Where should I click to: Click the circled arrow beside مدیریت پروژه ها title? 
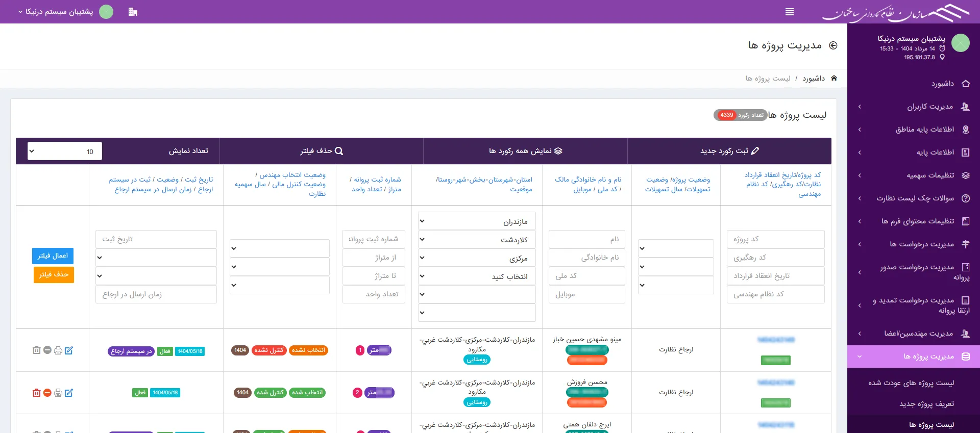(833, 45)
